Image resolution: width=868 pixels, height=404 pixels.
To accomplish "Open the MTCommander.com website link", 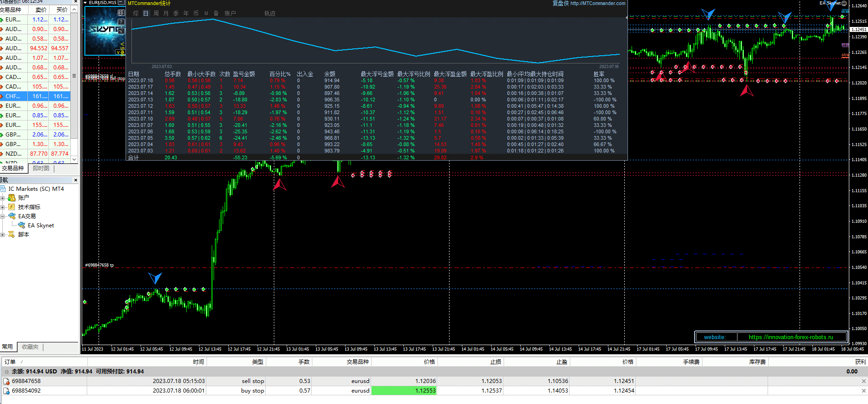I will pos(597,3).
